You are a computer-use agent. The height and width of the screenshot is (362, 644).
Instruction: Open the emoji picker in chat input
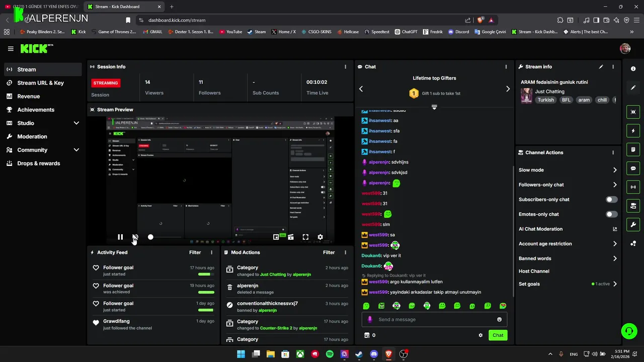(x=499, y=319)
